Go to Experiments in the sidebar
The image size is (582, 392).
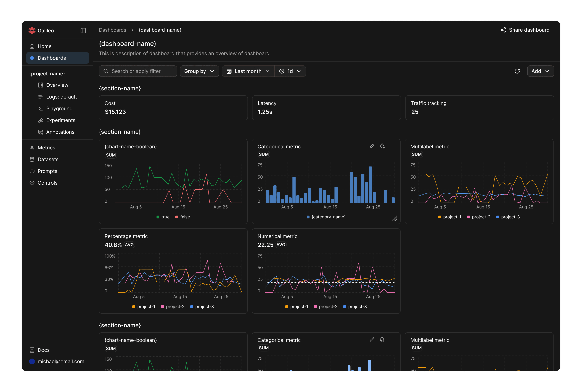60,120
